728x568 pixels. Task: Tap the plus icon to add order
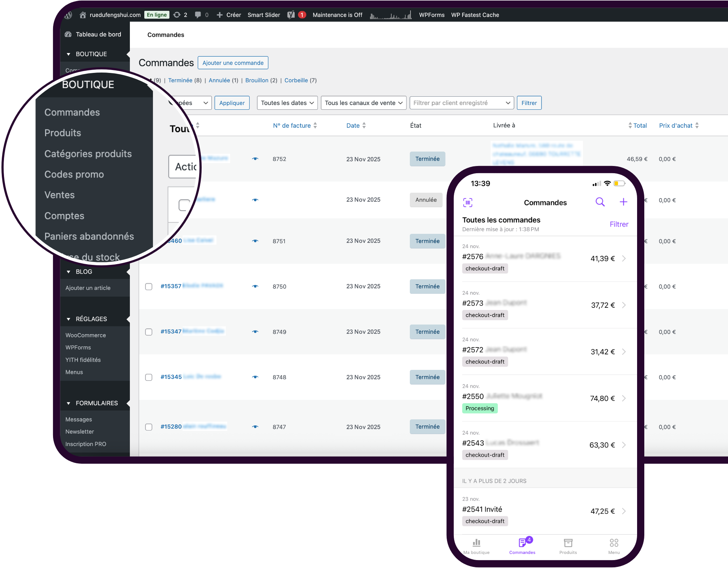pos(623,202)
